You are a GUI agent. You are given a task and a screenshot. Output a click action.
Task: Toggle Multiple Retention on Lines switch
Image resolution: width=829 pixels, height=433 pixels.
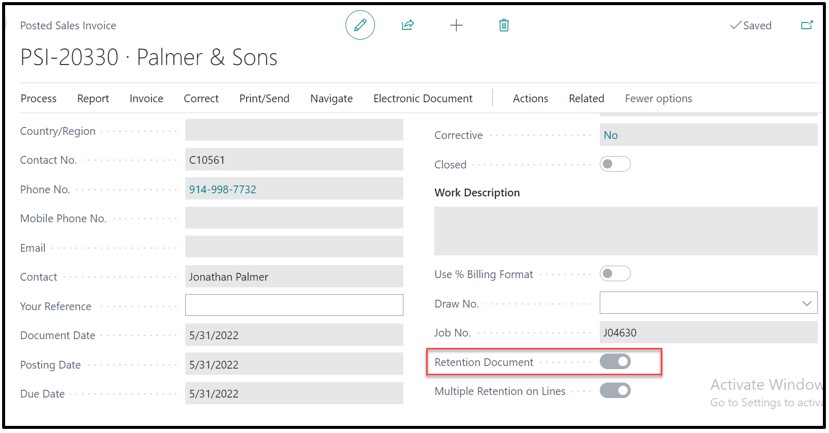[x=615, y=391]
